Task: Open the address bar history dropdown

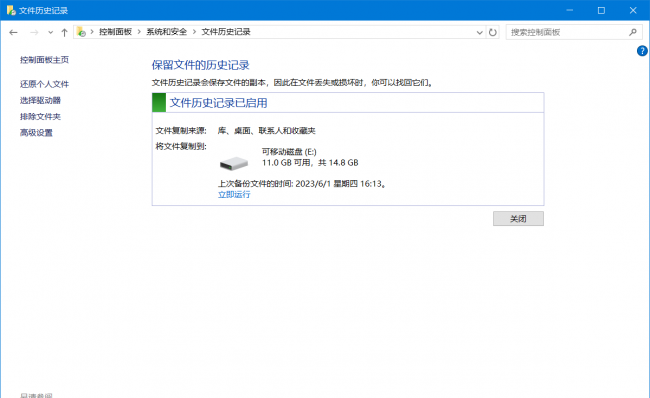Action: (x=480, y=32)
